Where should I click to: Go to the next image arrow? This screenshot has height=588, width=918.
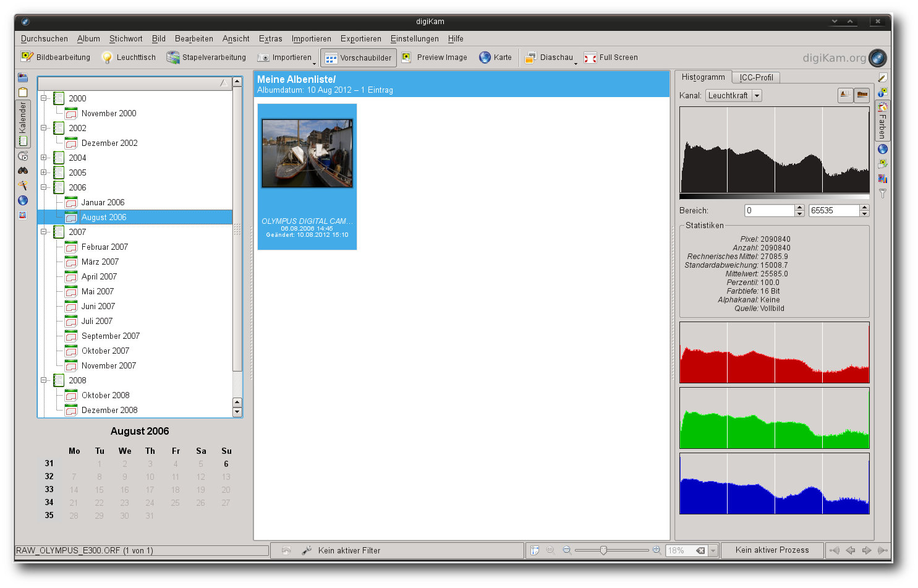867,550
